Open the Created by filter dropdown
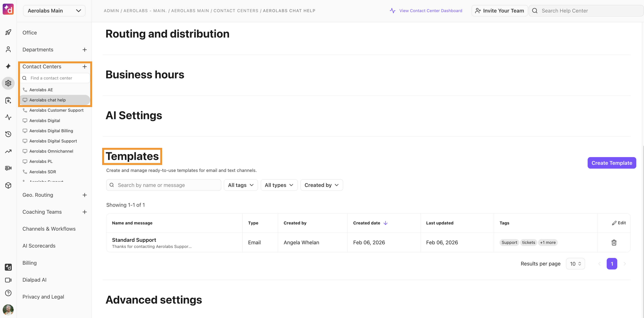644x318 pixels. pyautogui.click(x=321, y=185)
